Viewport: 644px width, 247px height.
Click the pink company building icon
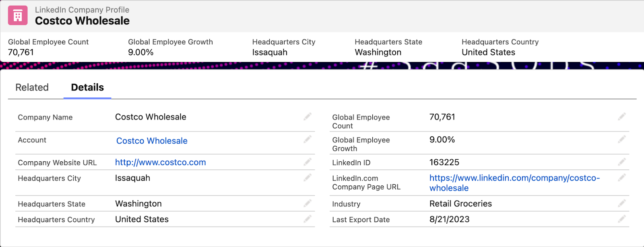pos(18,16)
